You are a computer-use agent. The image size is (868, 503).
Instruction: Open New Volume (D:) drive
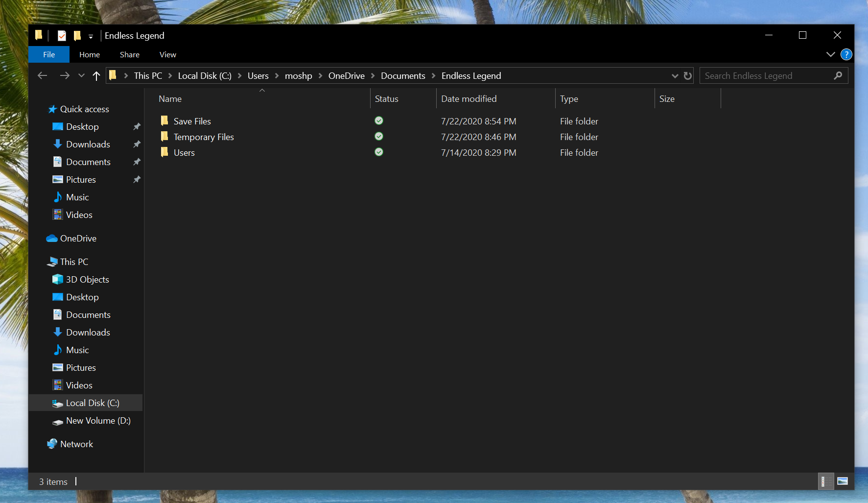point(98,420)
